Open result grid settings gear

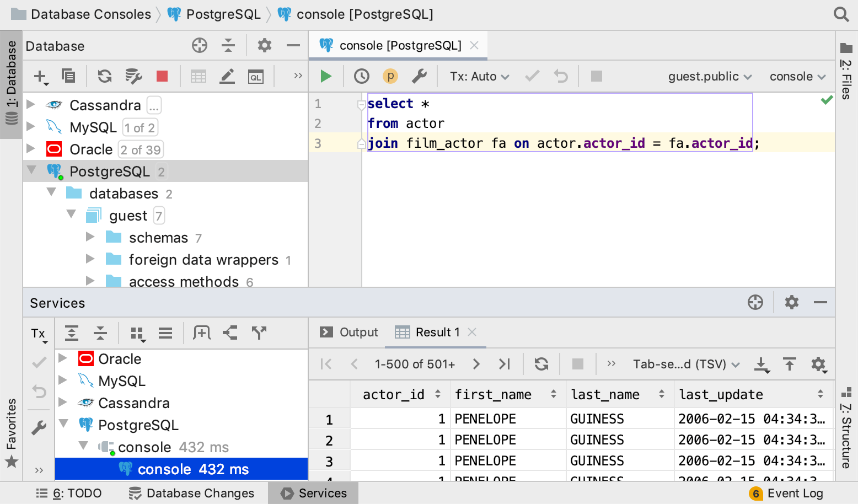(819, 364)
